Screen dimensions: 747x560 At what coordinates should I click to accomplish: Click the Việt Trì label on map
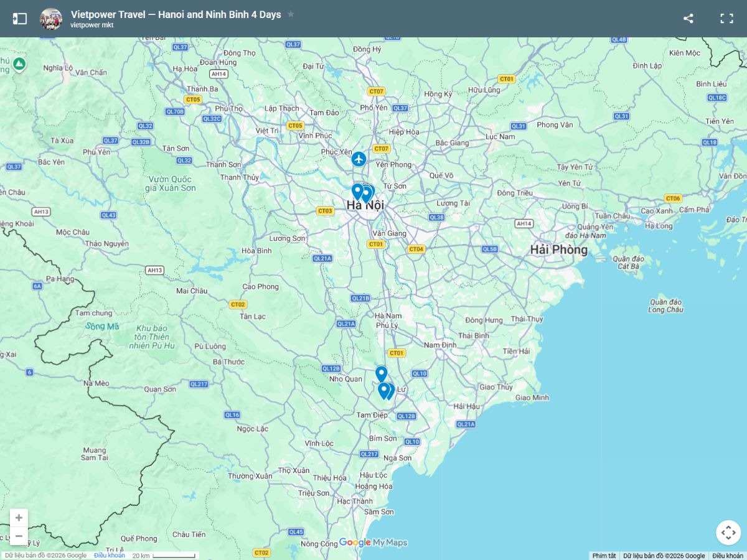[x=267, y=131]
